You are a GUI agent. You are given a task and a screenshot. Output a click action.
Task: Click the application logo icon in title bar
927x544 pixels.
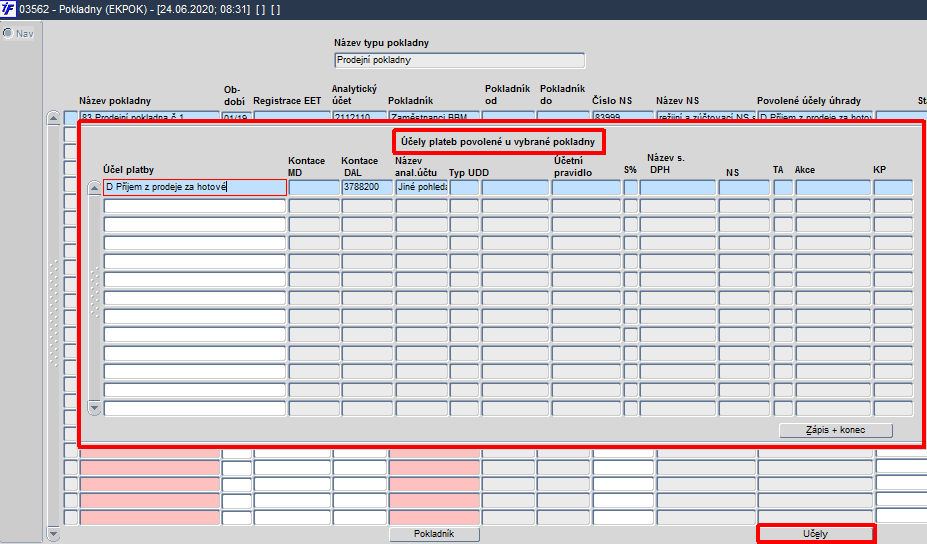[x=8, y=9]
